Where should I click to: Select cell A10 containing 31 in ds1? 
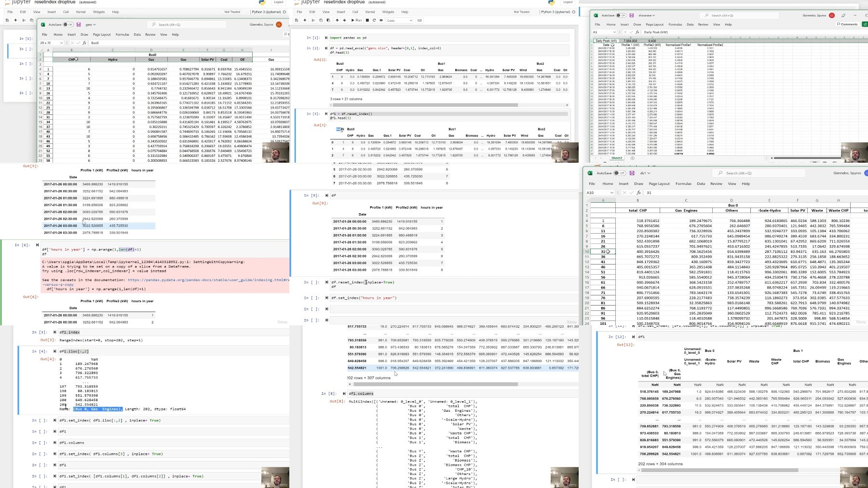point(603,251)
